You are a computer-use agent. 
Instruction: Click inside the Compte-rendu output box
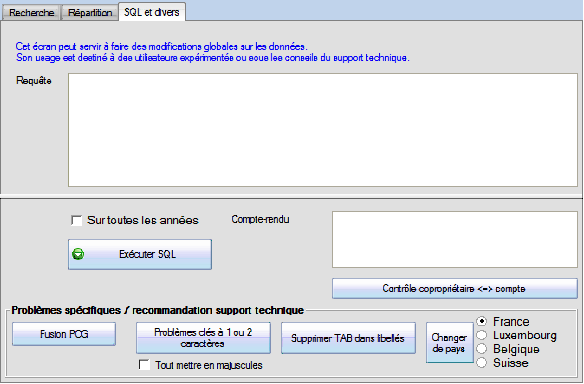coord(455,239)
